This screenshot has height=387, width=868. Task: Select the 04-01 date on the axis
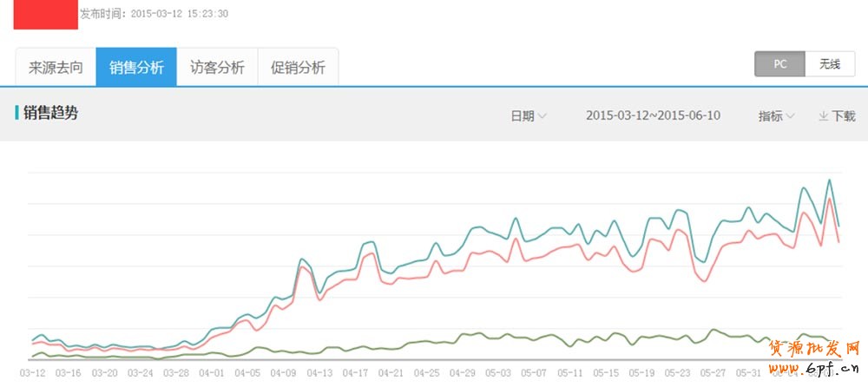(211, 372)
